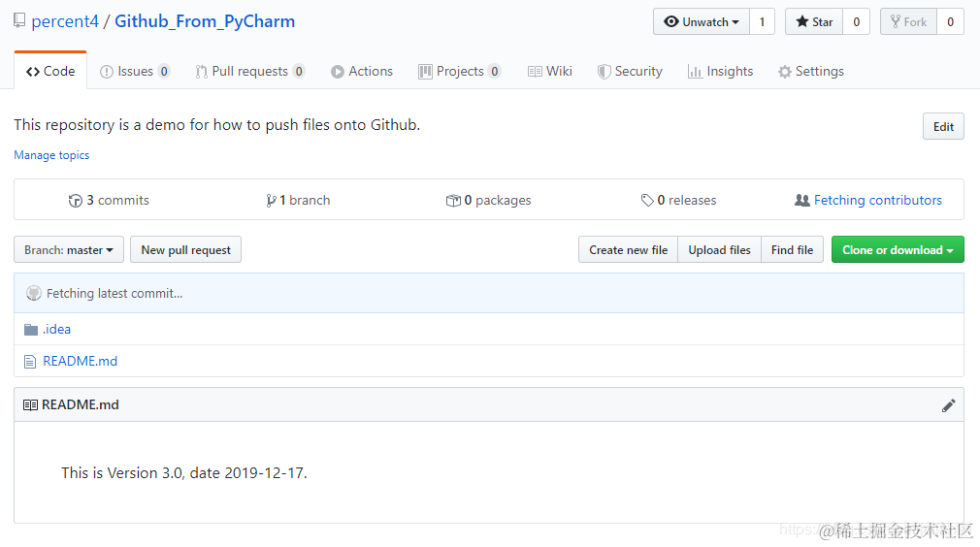This screenshot has height=547, width=980.
Task: View the 1 branch list
Action: click(298, 200)
